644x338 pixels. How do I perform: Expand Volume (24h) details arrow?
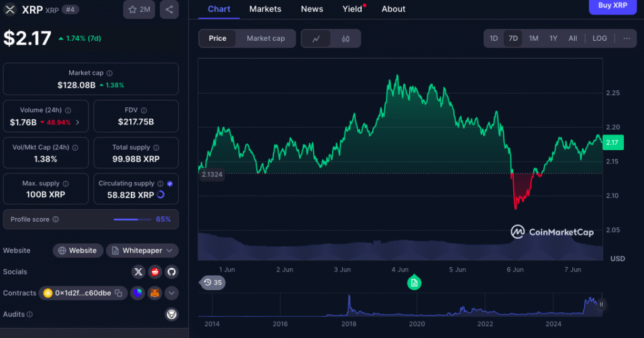(x=77, y=123)
